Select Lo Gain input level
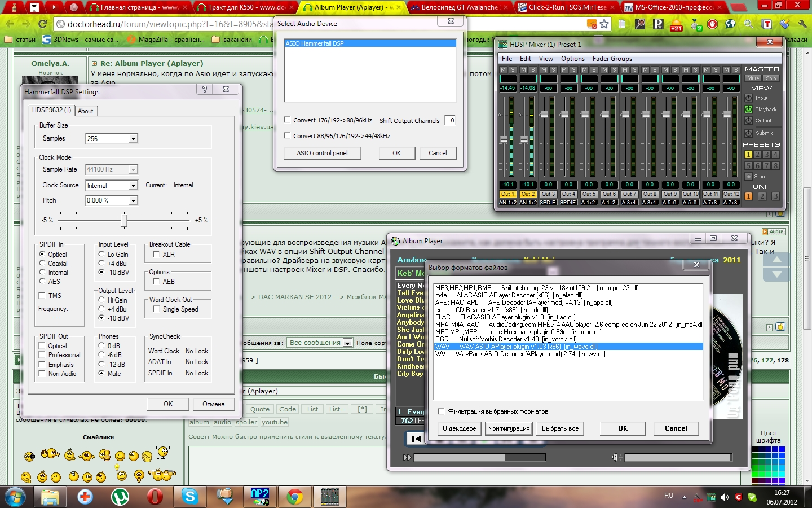 [x=101, y=255]
